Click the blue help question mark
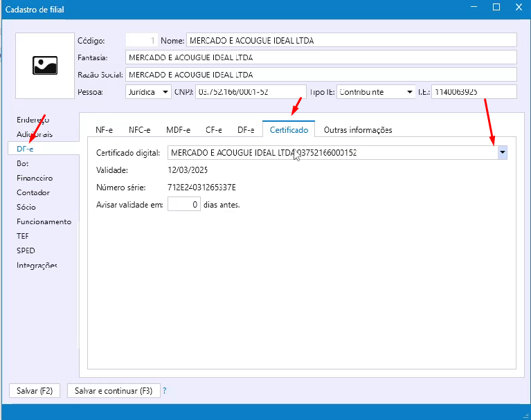Viewport: 531px width, 420px height. [x=165, y=391]
